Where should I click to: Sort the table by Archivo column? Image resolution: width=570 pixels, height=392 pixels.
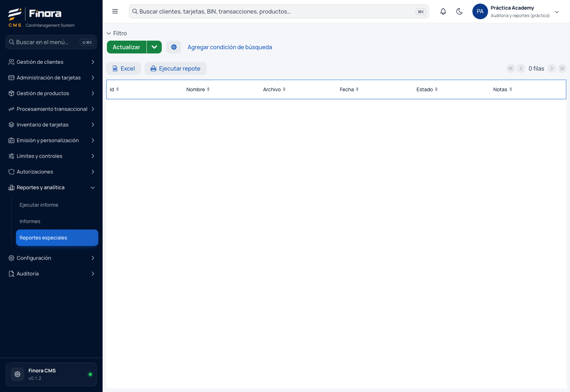(274, 89)
